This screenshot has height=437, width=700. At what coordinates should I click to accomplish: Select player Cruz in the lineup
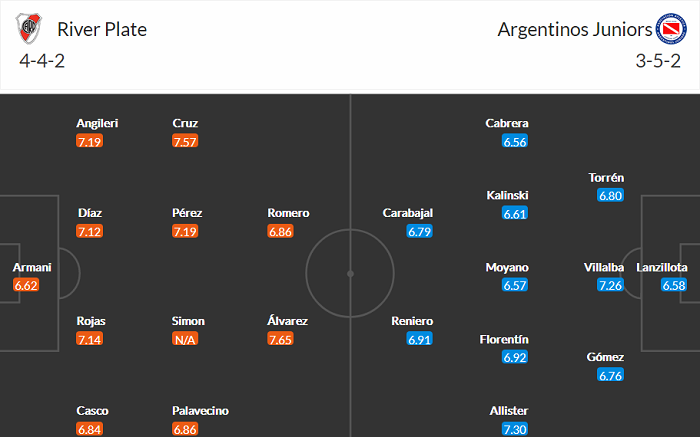[x=185, y=123]
